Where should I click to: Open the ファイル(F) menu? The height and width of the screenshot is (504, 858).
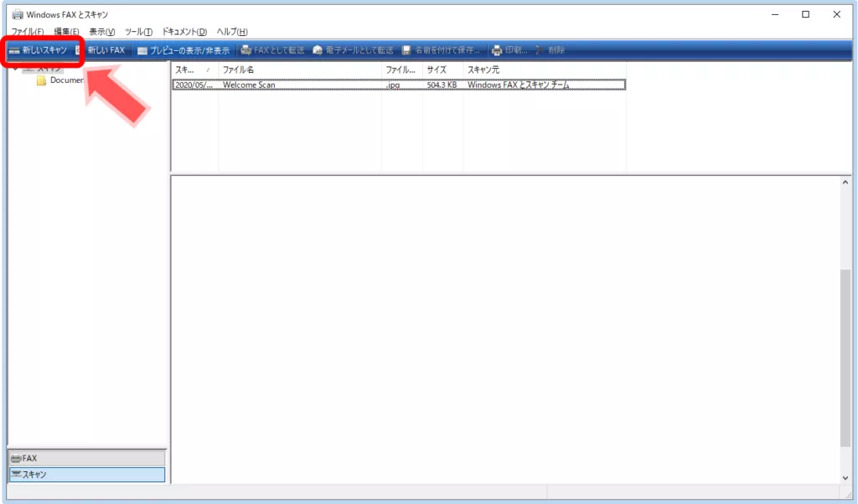pyautogui.click(x=28, y=32)
